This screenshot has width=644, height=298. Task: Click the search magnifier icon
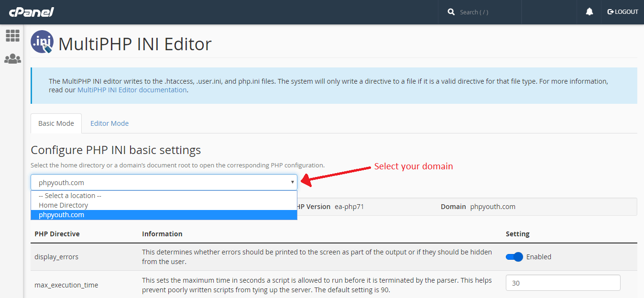(x=451, y=12)
